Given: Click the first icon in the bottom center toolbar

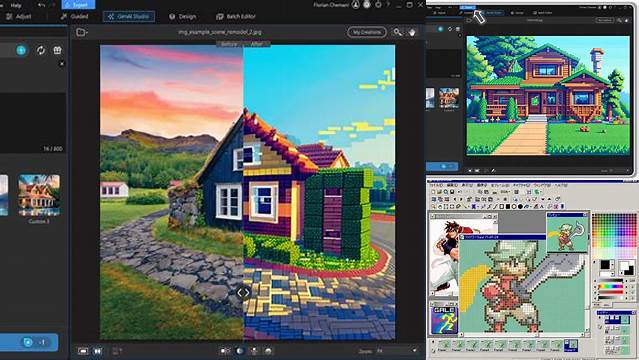Looking at the screenshot, I should pos(225,351).
